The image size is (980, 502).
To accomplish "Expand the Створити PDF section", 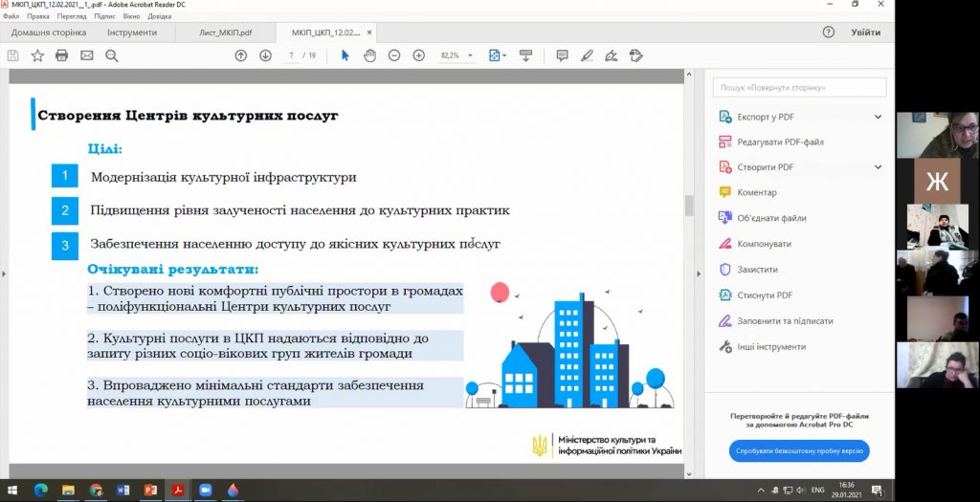I will point(878,167).
